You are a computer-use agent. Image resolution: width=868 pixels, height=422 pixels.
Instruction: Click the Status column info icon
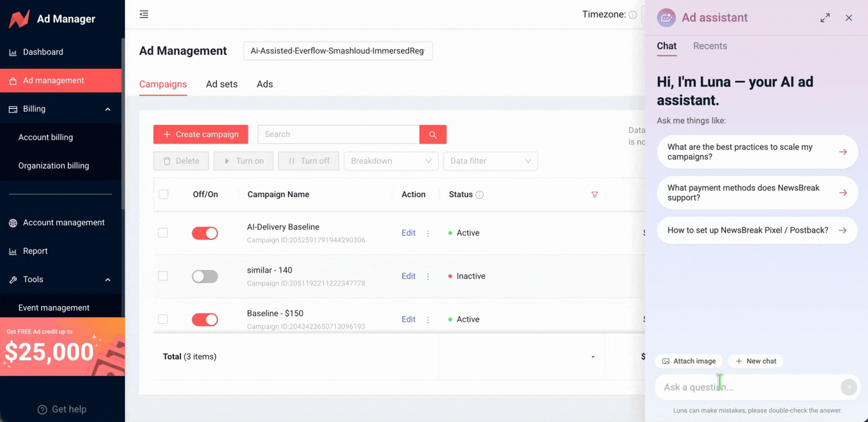point(479,195)
